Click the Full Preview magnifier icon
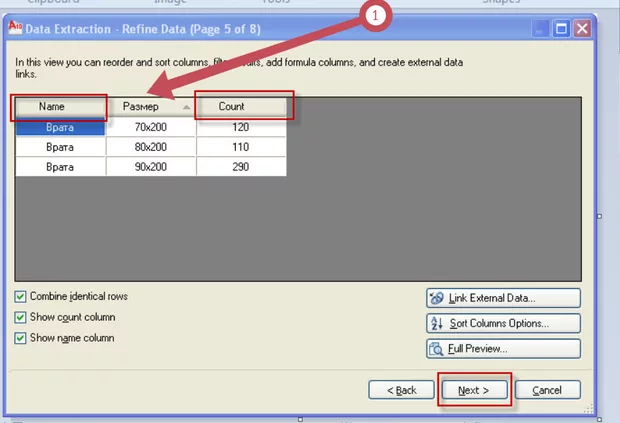 coord(437,349)
